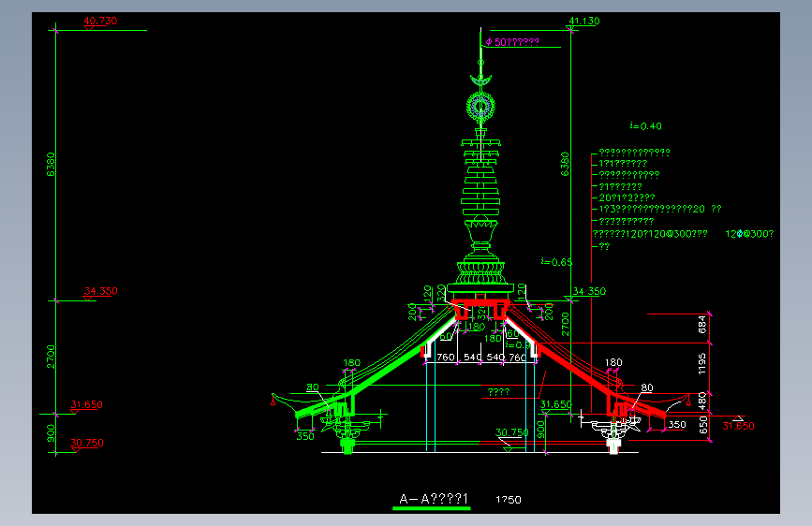Select the green 41.130 elevation label
This screenshot has width=812, height=526.
(584, 21)
